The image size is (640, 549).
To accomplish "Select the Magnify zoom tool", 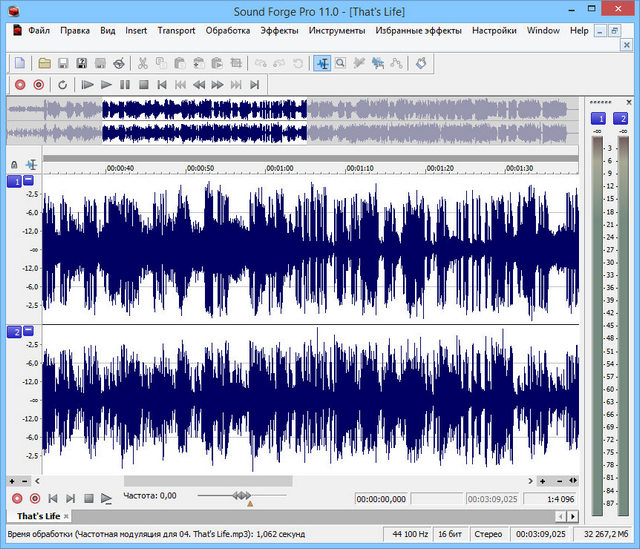I will (341, 63).
